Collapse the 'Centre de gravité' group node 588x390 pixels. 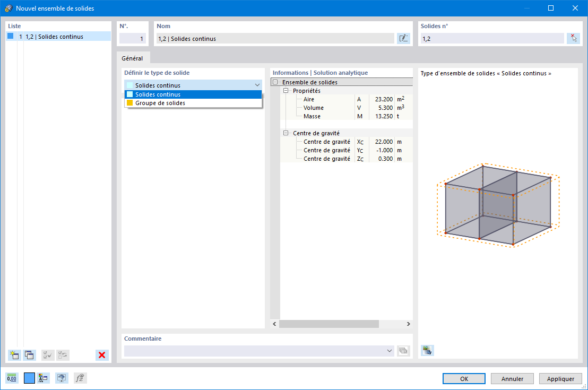[x=286, y=133]
